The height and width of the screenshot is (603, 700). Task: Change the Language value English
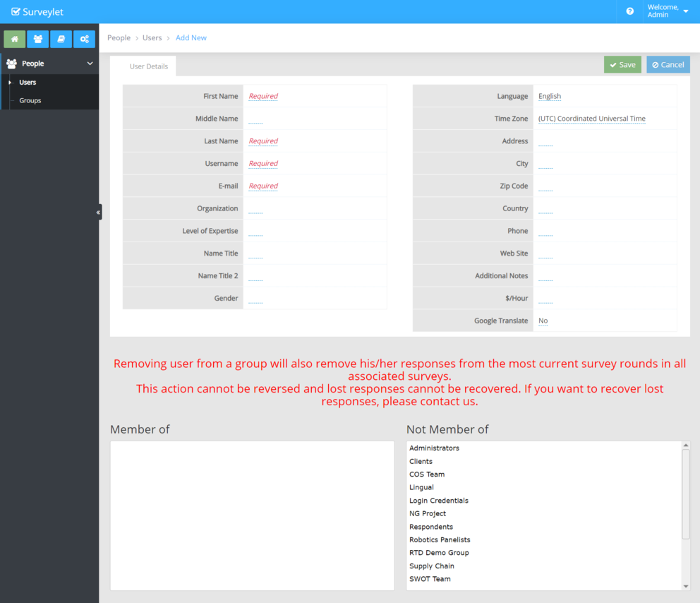point(549,96)
